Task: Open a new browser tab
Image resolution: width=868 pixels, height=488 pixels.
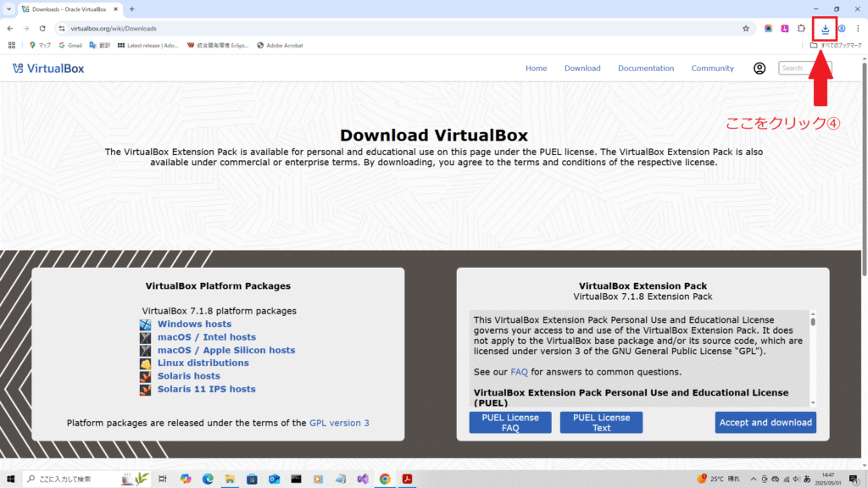Action: 131,9
